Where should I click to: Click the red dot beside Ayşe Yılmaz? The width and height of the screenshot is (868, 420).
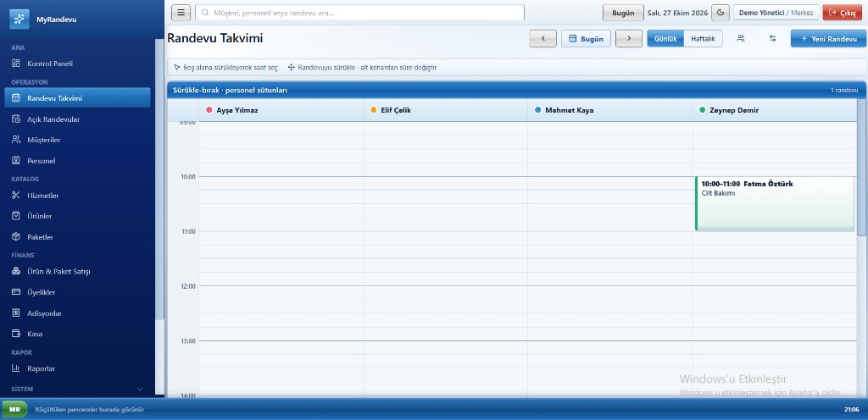[209, 110]
